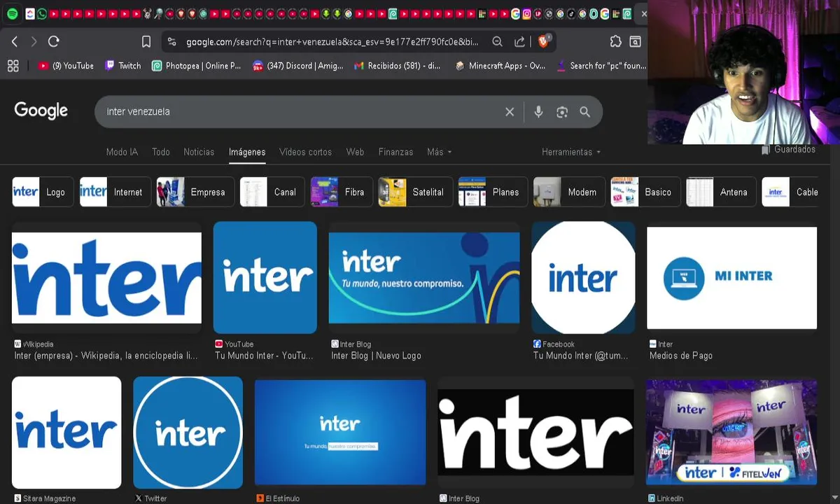Open the zoom magnifier icon in address bar
Viewport: 840px width, 504px height.
pos(497,42)
